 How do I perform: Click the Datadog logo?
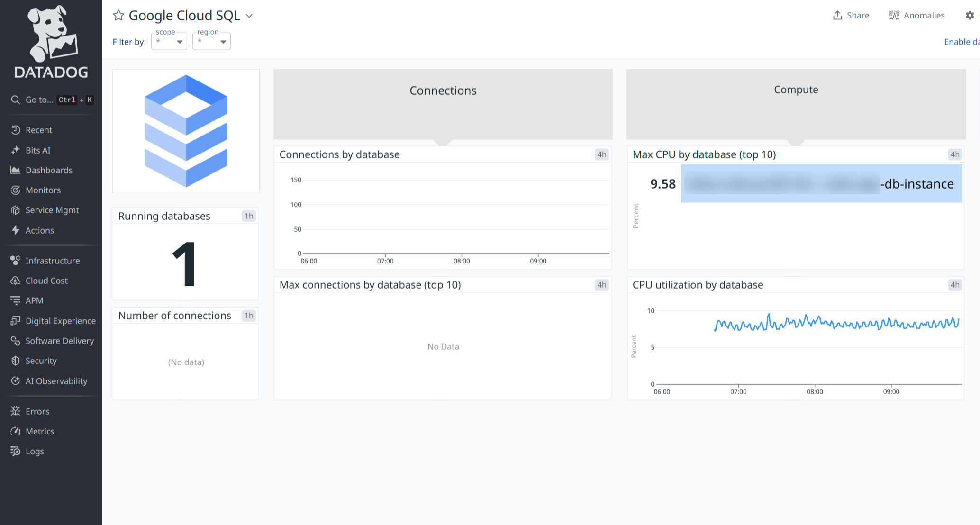click(x=51, y=42)
